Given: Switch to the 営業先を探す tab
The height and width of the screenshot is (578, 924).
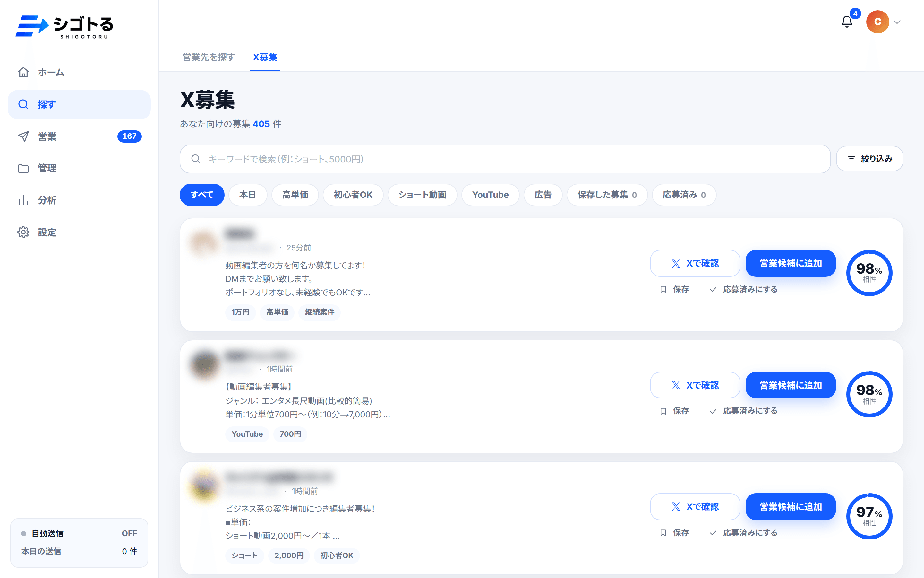Looking at the screenshot, I should [209, 57].
